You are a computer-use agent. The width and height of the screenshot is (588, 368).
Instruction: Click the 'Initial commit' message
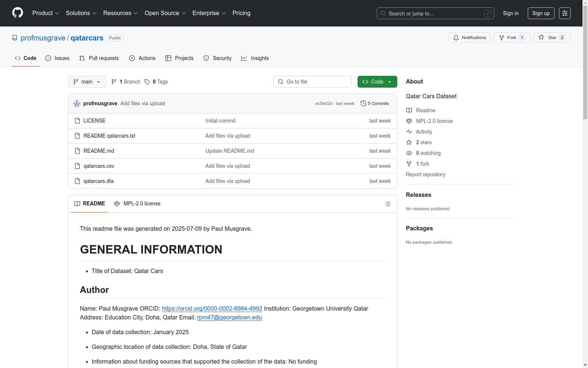220,121
